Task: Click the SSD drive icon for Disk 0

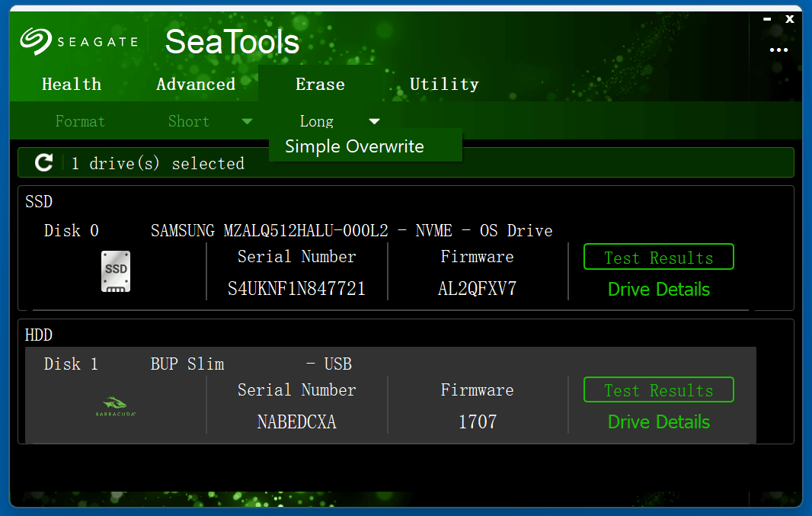Action: pyautogui.click(x=116, y=272)
